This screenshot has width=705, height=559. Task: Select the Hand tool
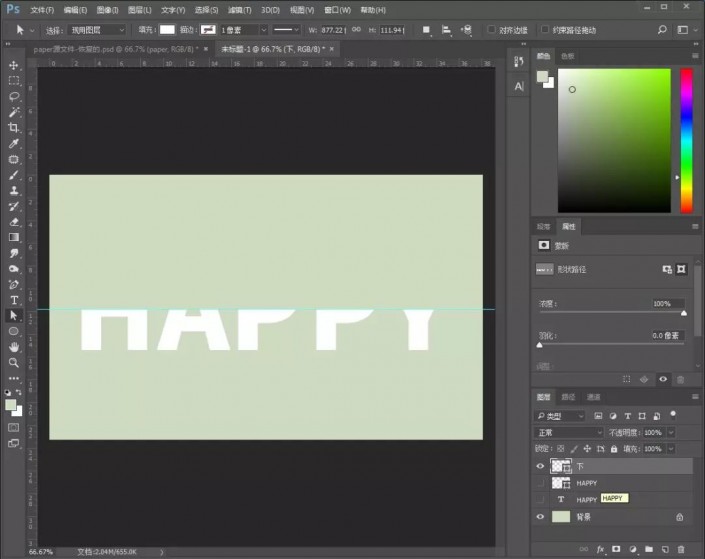click(13, 347)
